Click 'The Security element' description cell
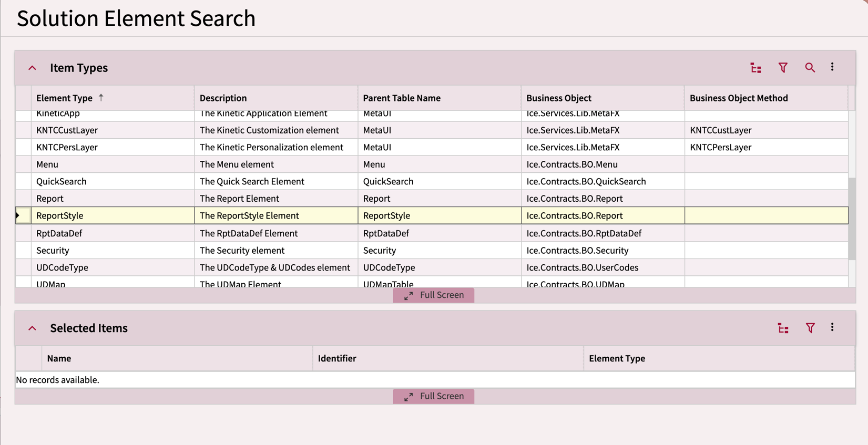This screenshot has width=868, height=445. point(276,251)
